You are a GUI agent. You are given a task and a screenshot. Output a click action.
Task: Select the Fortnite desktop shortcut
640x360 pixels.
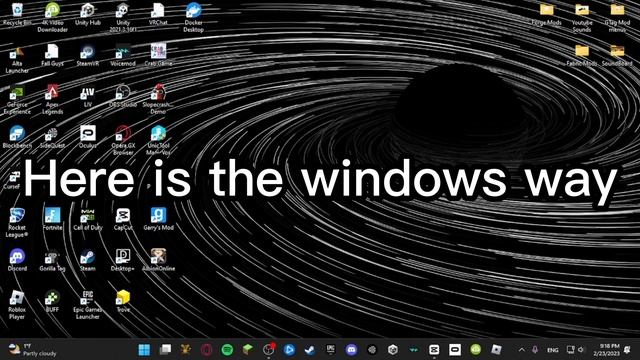click(52, 220)
